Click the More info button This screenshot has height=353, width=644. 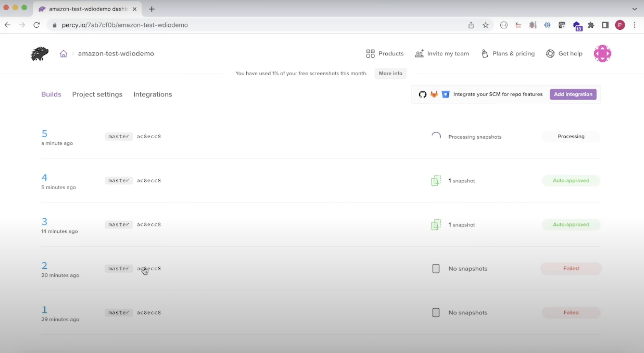tap(390, 73)
